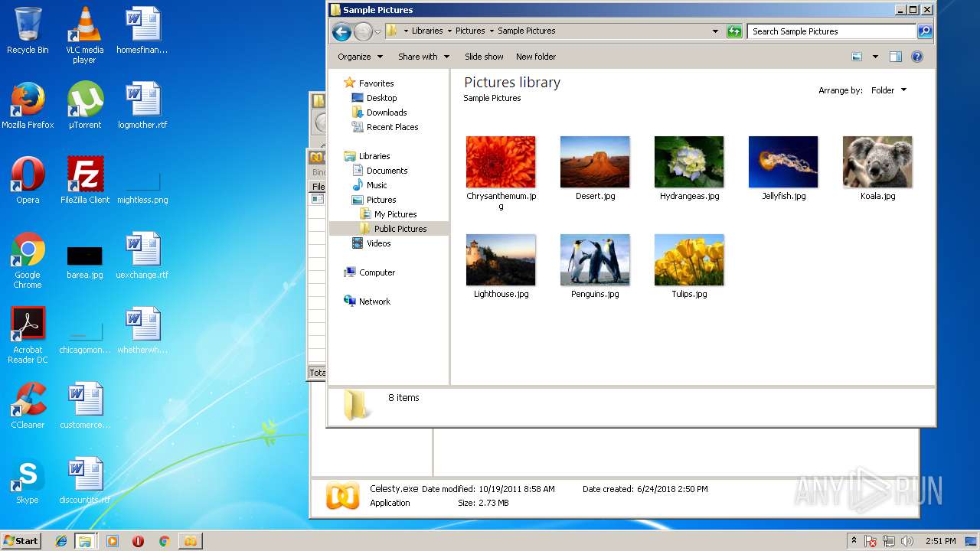
Task: Click in the Search Sample Pictures field
Action: (x=831, y=31)
